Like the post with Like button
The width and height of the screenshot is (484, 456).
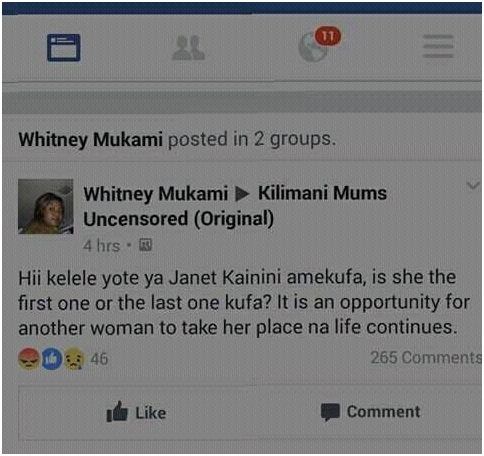pos(136,413)
